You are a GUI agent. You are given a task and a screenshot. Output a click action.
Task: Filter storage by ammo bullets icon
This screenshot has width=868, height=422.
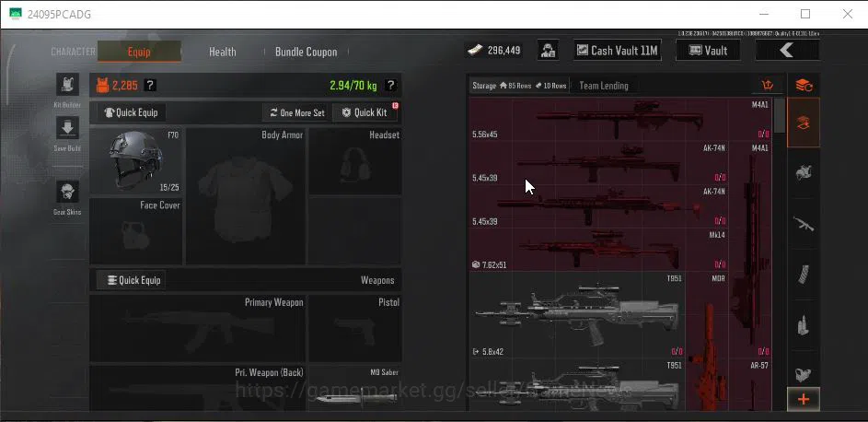tap(804, 325)
